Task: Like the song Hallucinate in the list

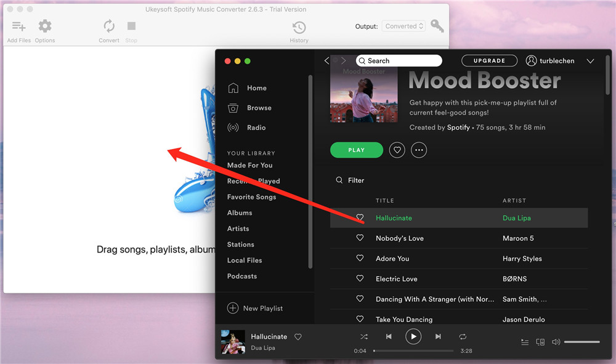Action: coord(360,217)
